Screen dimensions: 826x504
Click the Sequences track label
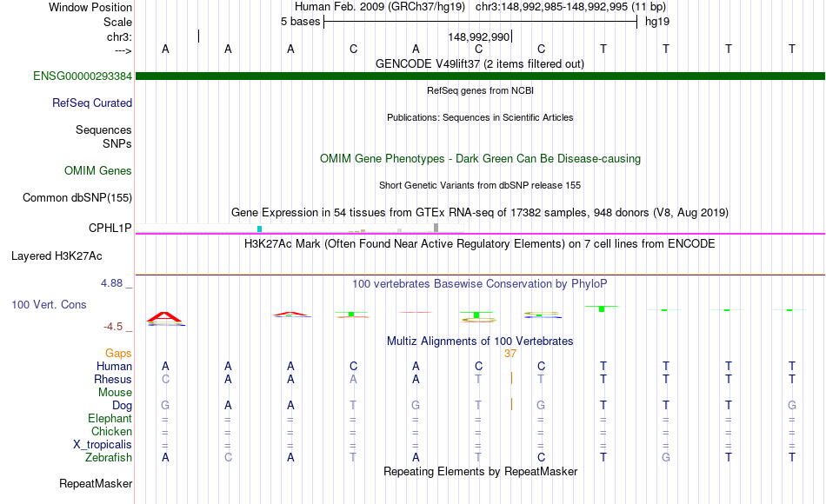click(x=103, y=129)
